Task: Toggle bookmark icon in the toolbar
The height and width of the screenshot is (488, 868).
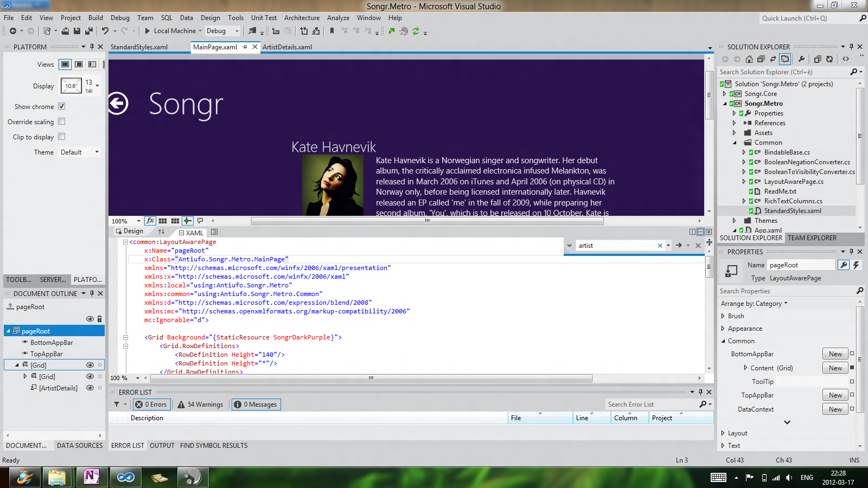Action: coord(332,31)
